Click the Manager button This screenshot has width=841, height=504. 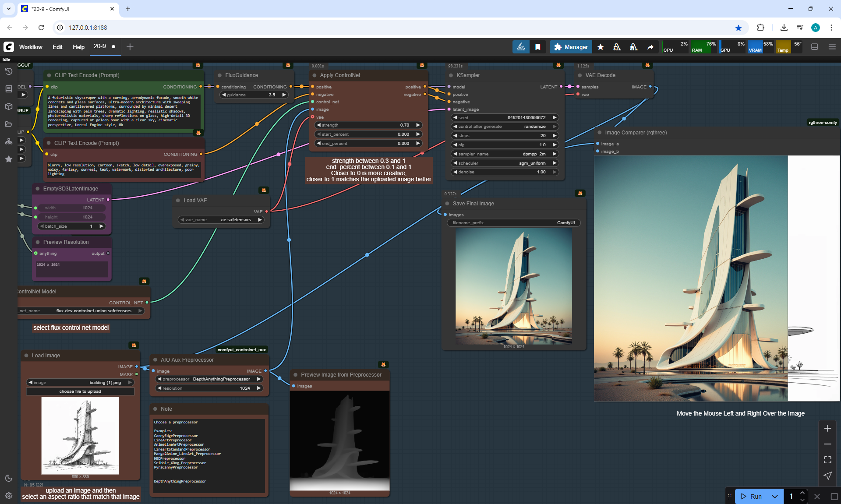571,47
